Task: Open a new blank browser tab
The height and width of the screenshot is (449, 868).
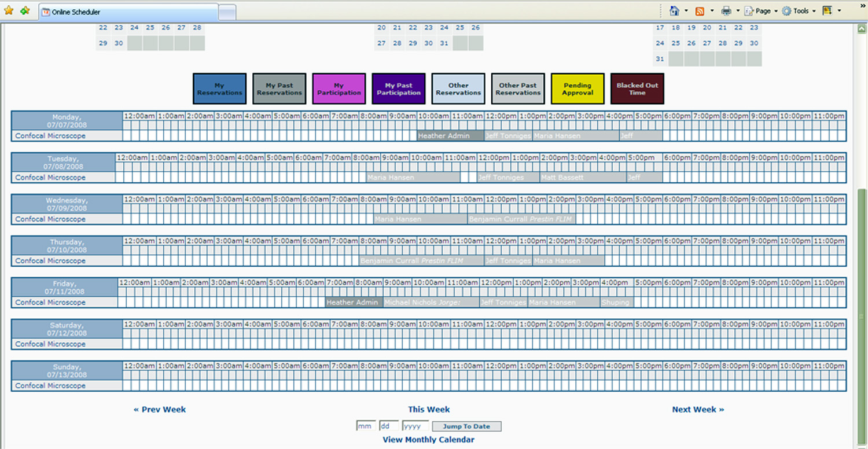Action: (x=227, y=12)
